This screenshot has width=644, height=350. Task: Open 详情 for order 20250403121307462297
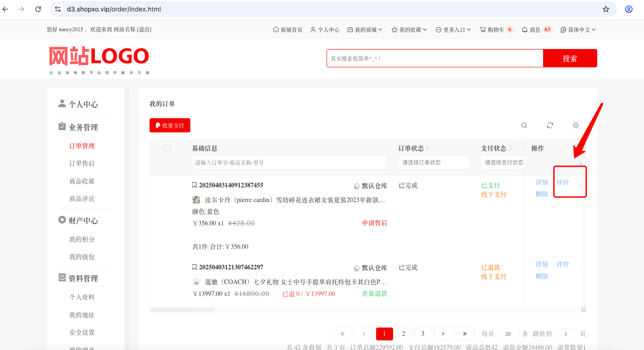click(542, 264)
